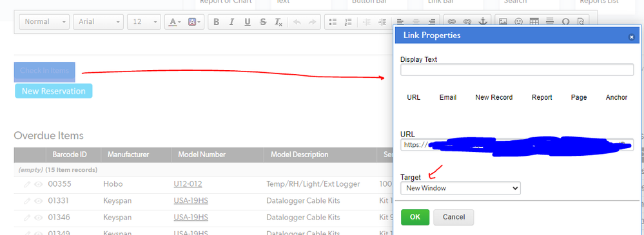Insert a smiley emoticon
This screenshot has height=235, width=644.
pyautogui.click(x=519, y=22)
